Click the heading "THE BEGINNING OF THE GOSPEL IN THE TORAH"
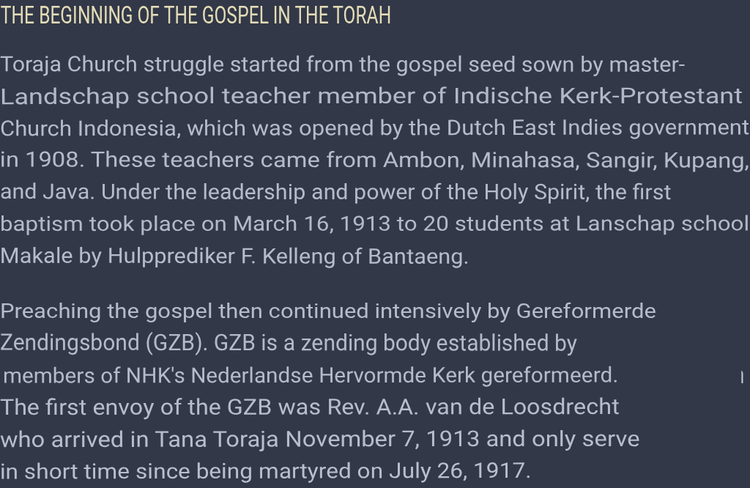Viewport: 750px width, 488px height. point(196,17)
